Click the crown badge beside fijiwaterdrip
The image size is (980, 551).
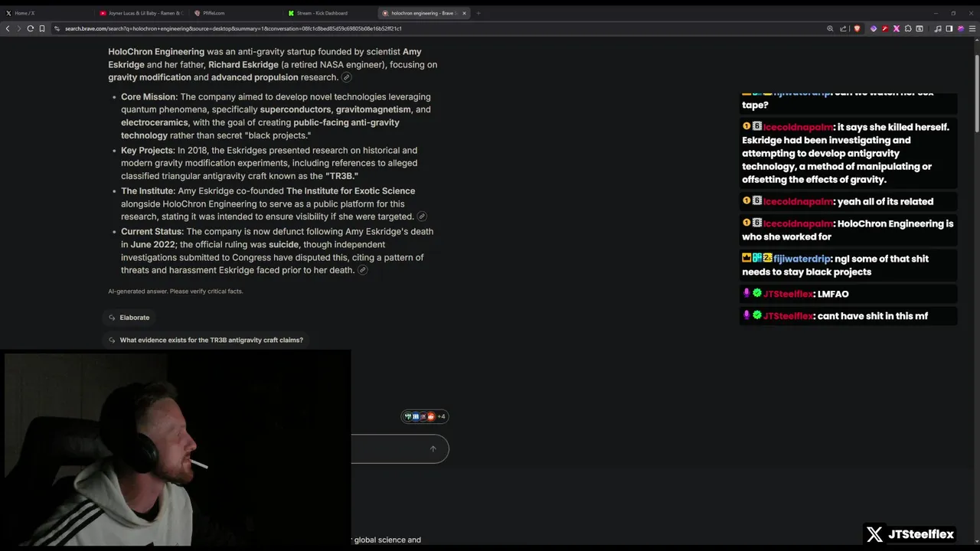coord(746,259)
